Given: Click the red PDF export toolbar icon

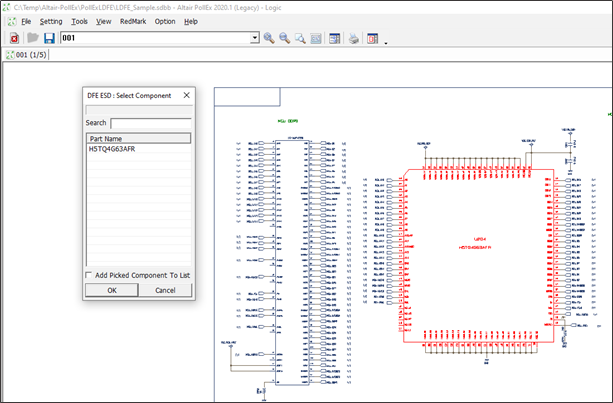Looking at the screenshot, I should coord(15,38).
